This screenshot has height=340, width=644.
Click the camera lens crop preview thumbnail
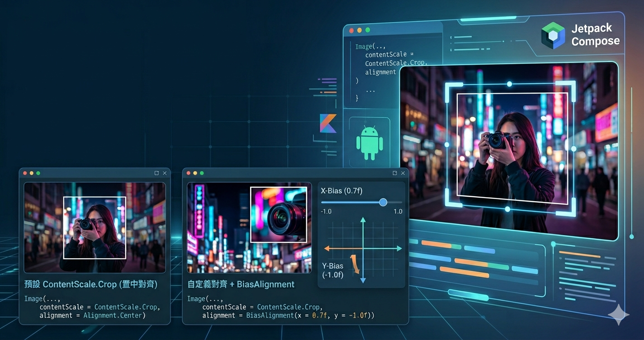279,215
